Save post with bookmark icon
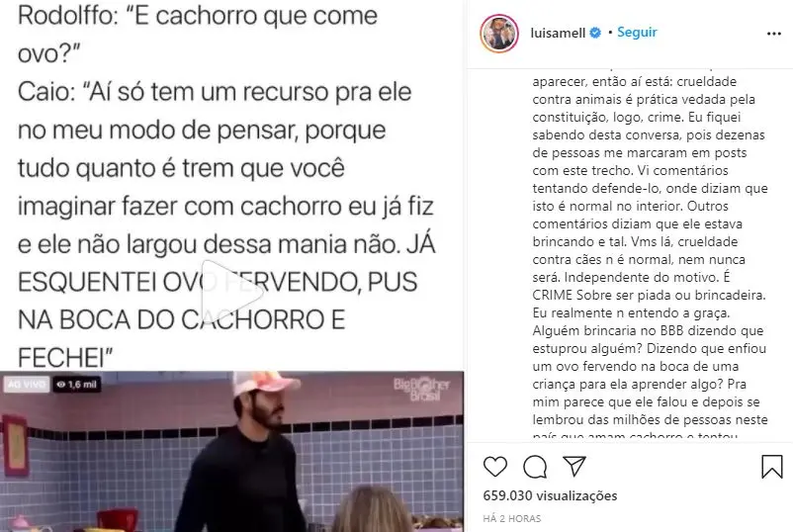793x532 pixels. (x=772, y=466)
